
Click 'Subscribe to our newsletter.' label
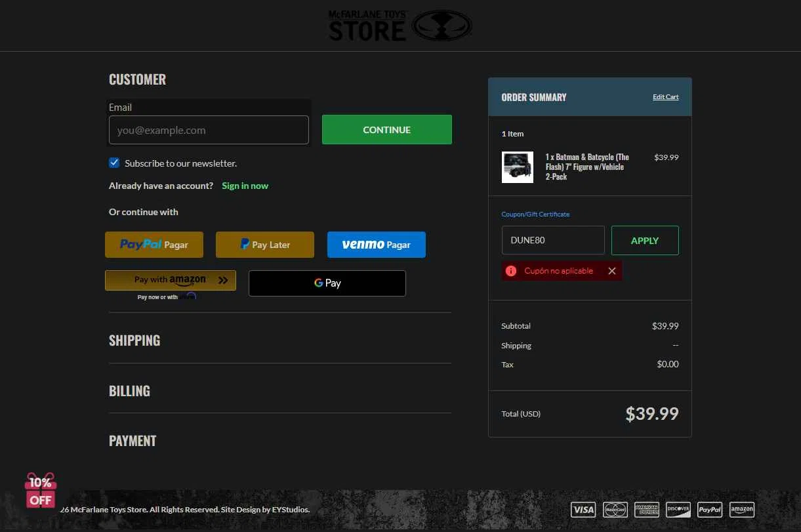pyautogui.click(x=181, y=163)
